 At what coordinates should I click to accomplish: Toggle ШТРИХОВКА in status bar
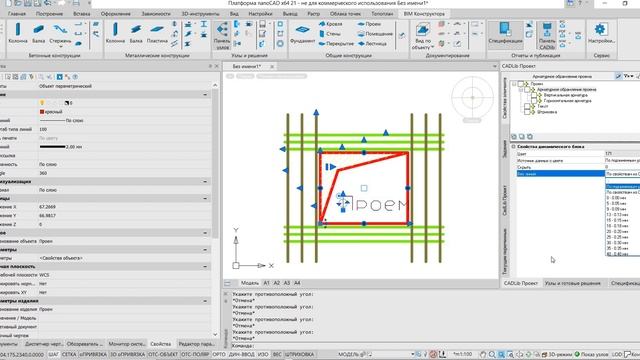[300, 354]
